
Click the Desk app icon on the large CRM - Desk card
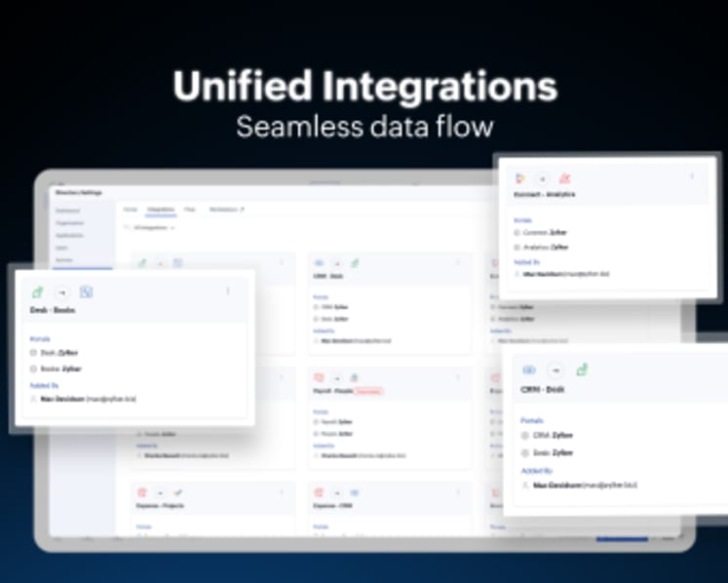point(582,369)
